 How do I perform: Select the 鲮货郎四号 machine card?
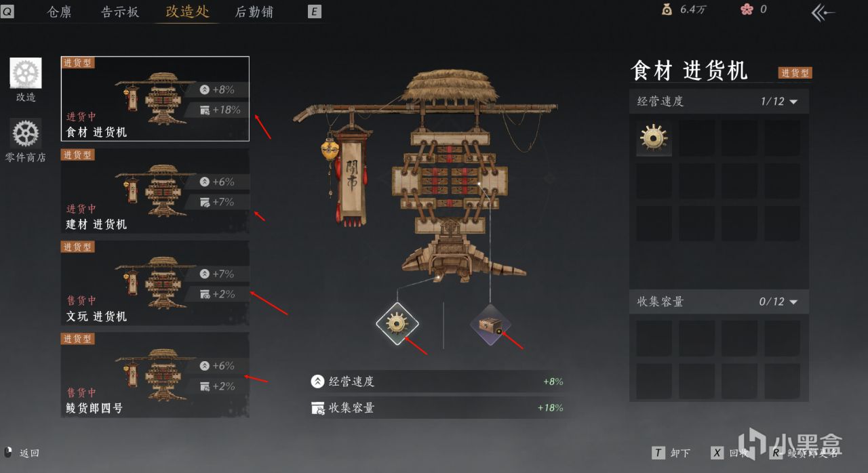coord(155,375)
